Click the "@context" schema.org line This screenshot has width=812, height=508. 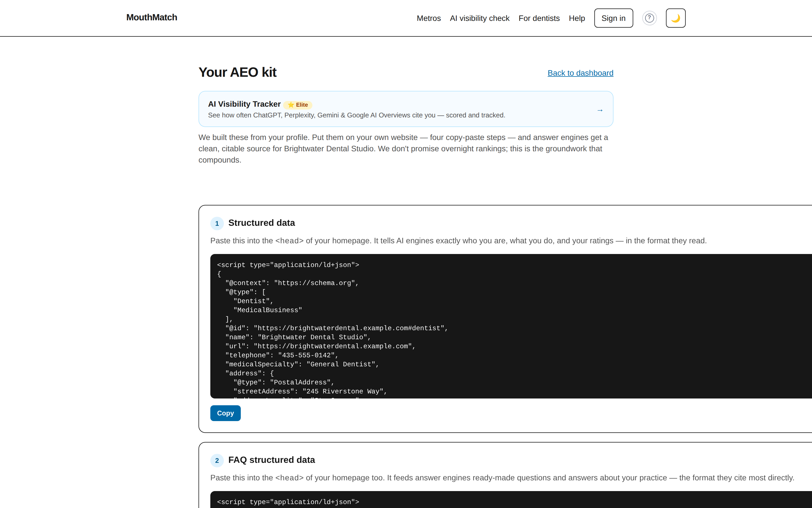(292, 283)
